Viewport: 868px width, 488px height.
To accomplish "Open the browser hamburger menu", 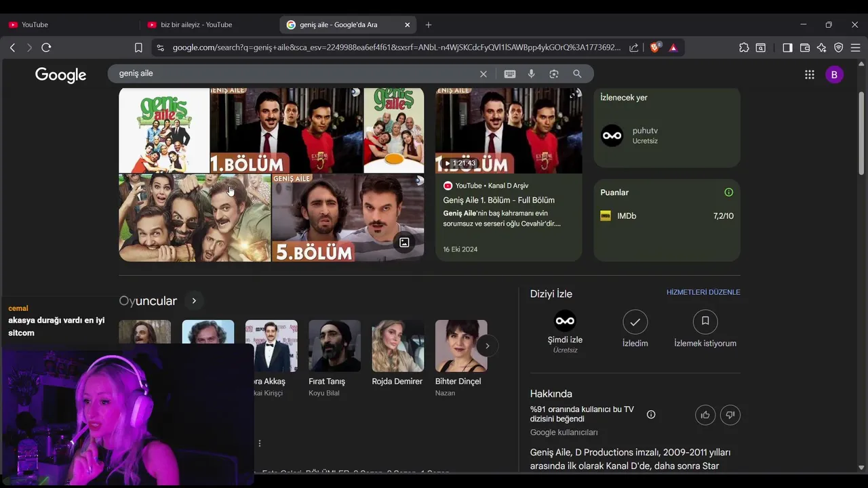I will click(x=855, y=47).
